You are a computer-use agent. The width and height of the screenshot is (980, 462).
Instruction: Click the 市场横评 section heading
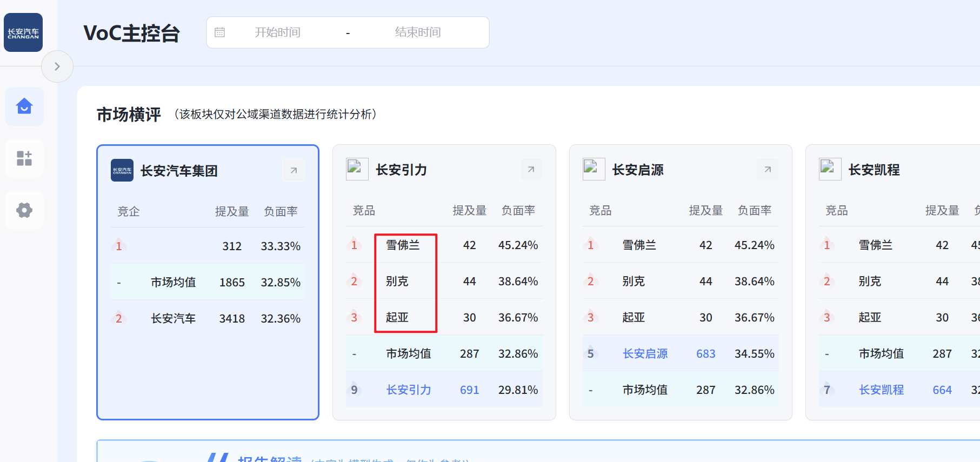(x=129, y=114)
